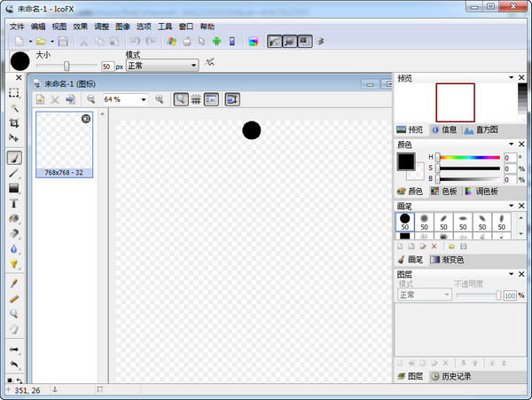This screenshot has width=532, height=400.
Task: Select the magic wand tool
Action: click(14, 108)
